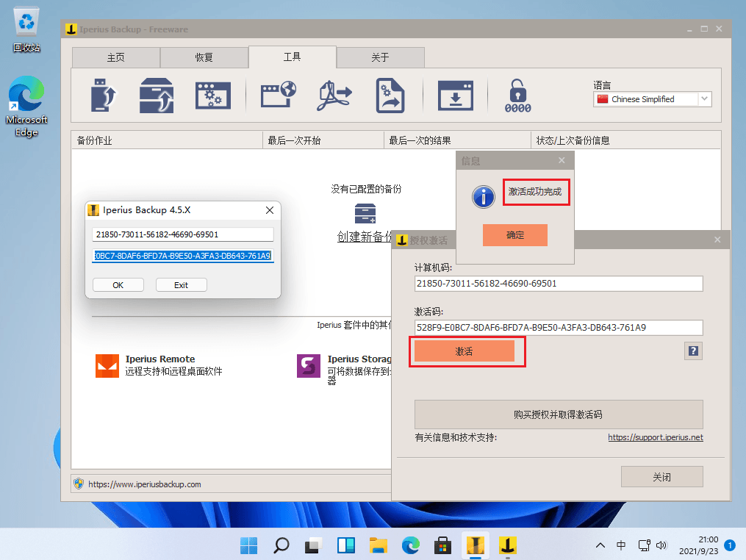Viewport: 746px width, 560px height.
Task: Click the 创建新备份 link
Action: (x=365, y=237)
